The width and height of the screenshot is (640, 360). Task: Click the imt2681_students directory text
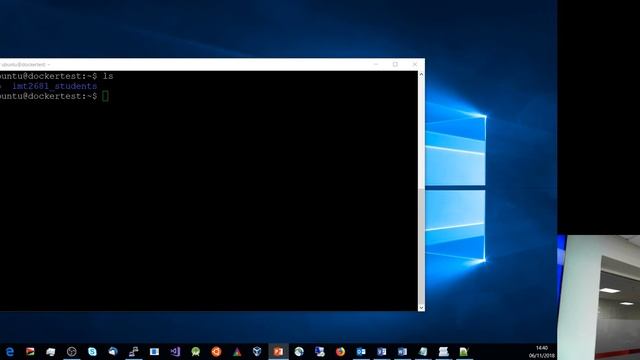[x=54, y=86]
